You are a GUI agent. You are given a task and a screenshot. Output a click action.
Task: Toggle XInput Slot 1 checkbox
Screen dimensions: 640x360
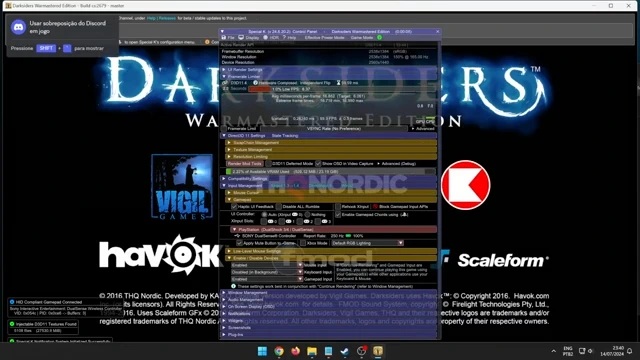[x=282, y=221]
